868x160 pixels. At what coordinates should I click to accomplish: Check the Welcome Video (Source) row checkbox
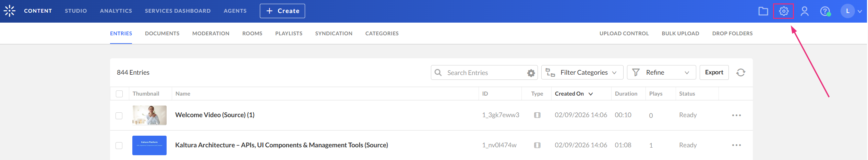119,116
